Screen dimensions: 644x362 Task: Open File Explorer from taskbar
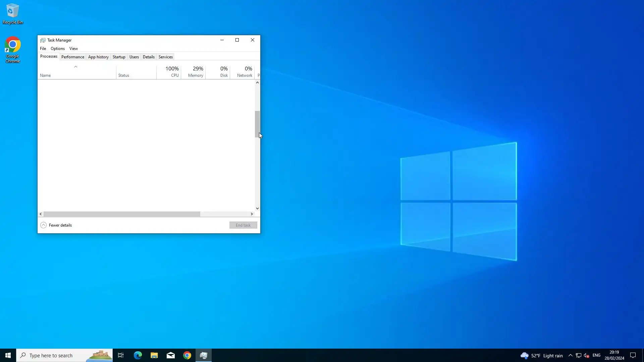[x=154, y=355]
